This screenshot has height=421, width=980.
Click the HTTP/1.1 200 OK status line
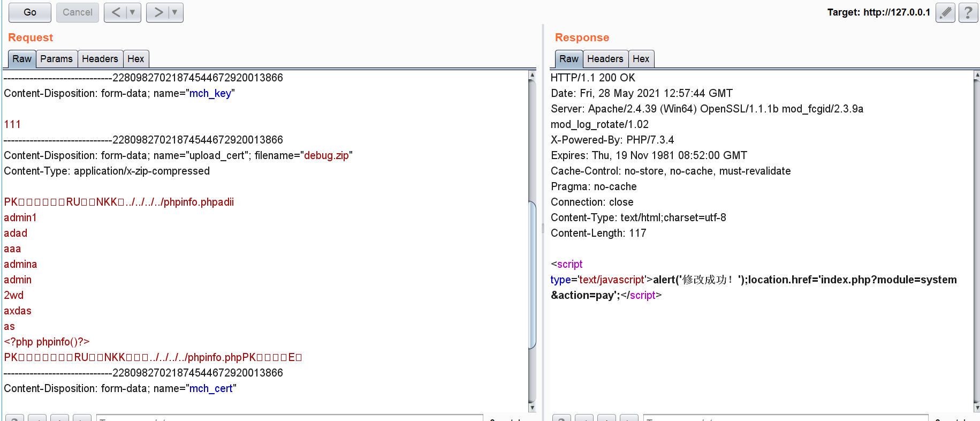click(593, 78)
